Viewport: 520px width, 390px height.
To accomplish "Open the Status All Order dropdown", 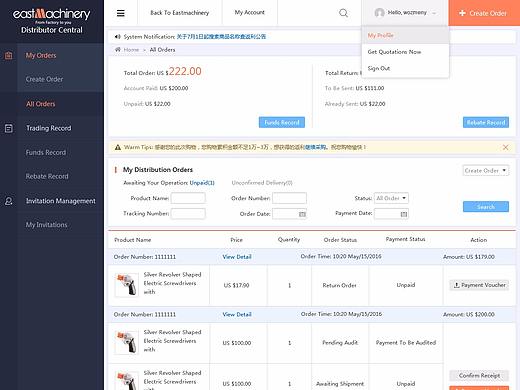I will pyautogui.click(x=391, y=198).
